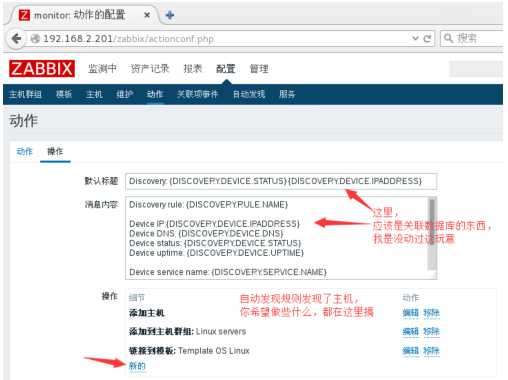The width and height of the screenshot is (508, 380).
Task: Click the 默认标题 field label
Action: point(101,181)
